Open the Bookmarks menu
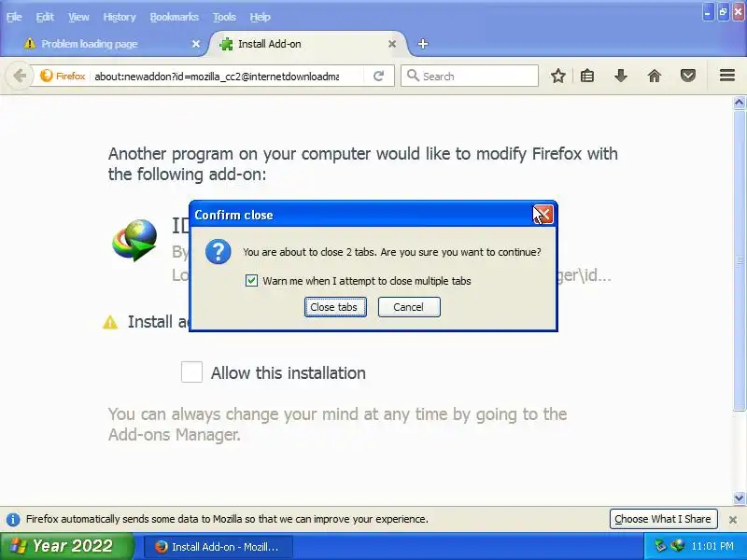This screenshot has height=560, width=747. click(174, 17)
